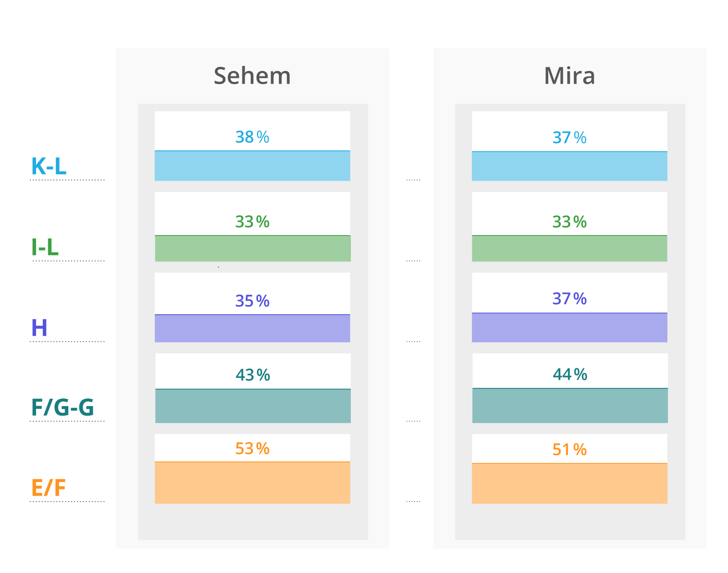Screen dimensions: 728x573
Task: Click Mira's teal F/G-G bar
Action: pyautogui.click(x=570, y=406)
